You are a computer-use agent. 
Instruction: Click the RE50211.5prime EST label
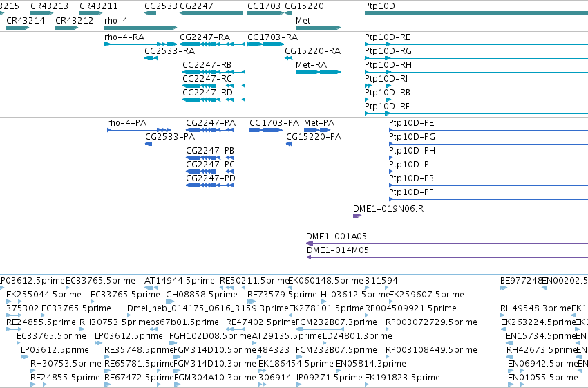pos(254,280)
